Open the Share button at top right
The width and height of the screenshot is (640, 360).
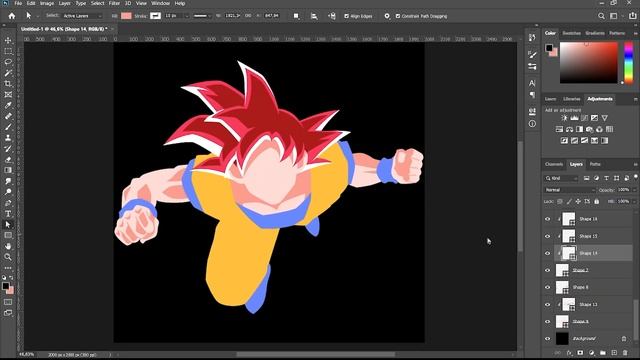pyautogui.click(x=632, y=16)
